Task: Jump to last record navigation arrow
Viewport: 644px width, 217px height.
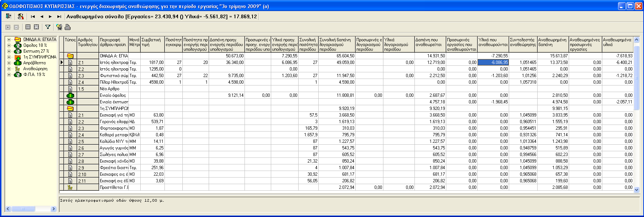Action: [59, 16]
